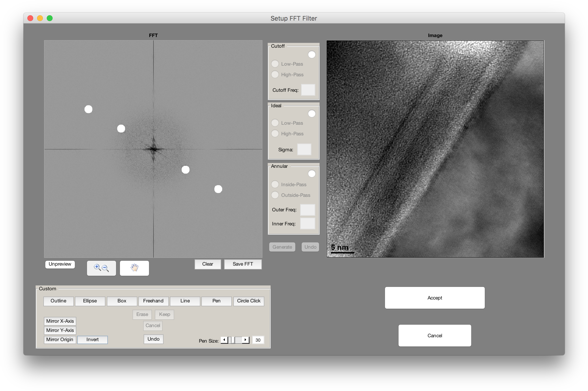Activate the pan hand tool
This screenshot has width=588, height=391.
[134, 268]
